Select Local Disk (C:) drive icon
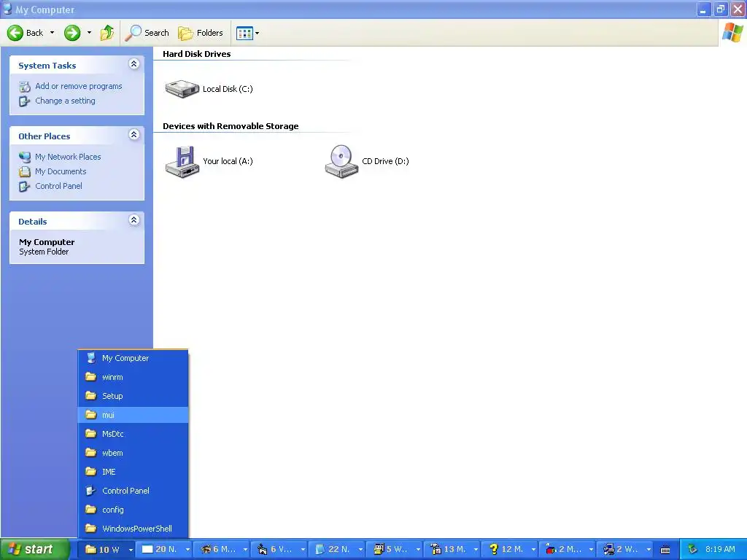Viewport: 747px width, 560px height. (x=182, y=89)
